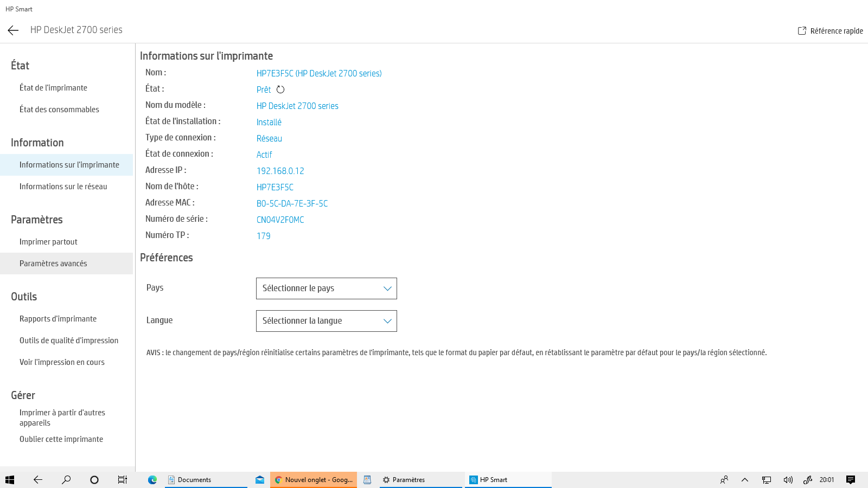Open the notepad icon beside Chrome

click(367, 480)
